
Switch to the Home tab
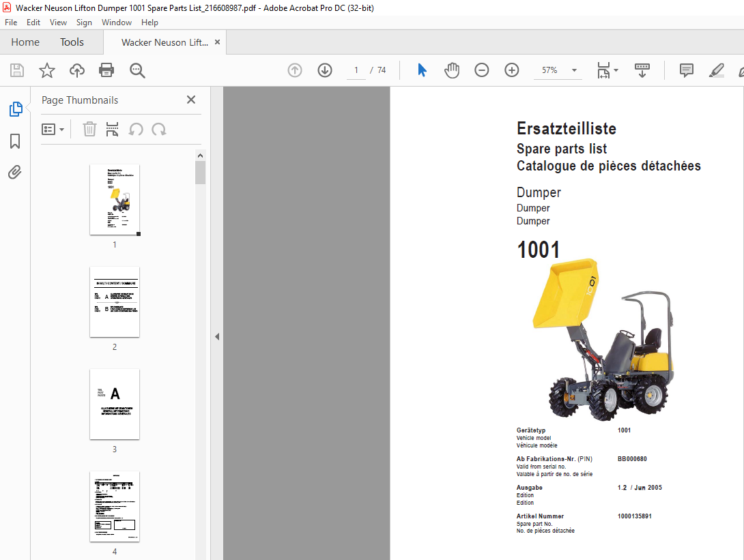click(x=25, y=42)
